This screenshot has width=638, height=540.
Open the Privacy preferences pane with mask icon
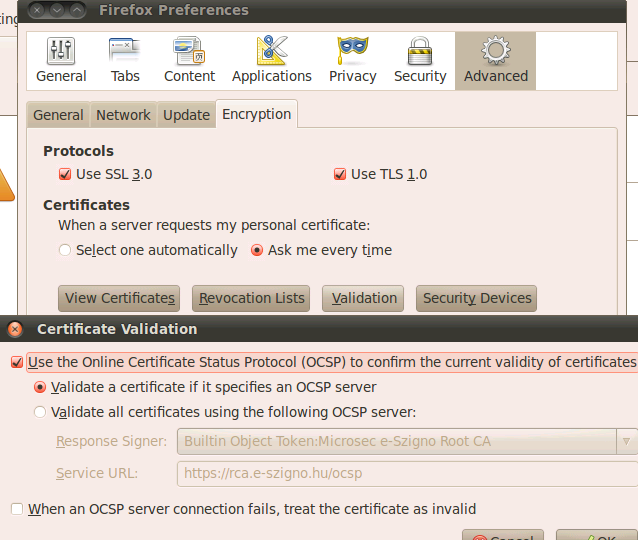(353, 60)
